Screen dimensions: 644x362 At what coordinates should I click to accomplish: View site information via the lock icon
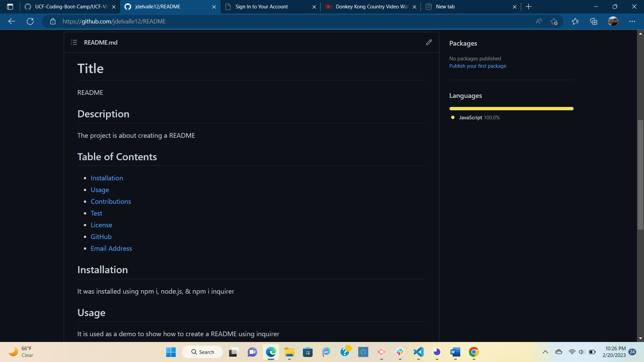pos(53,21)
